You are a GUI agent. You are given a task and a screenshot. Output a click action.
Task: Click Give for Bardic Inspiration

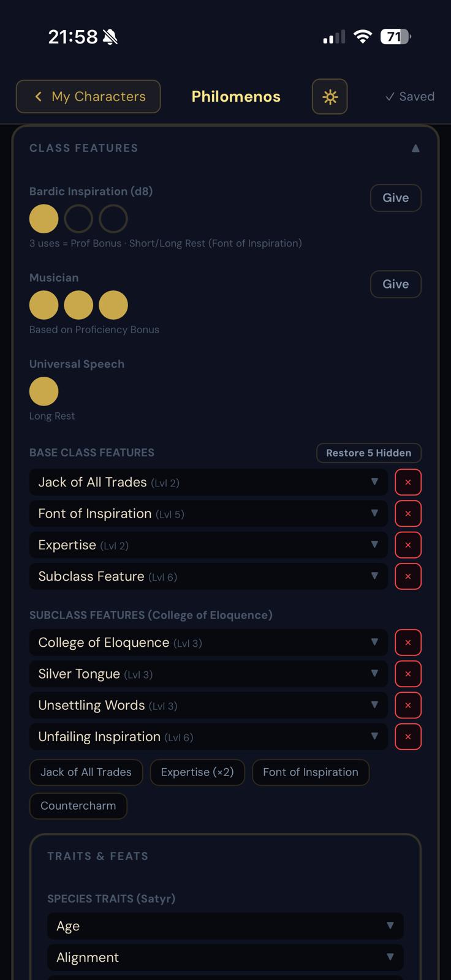coord(395,198)
